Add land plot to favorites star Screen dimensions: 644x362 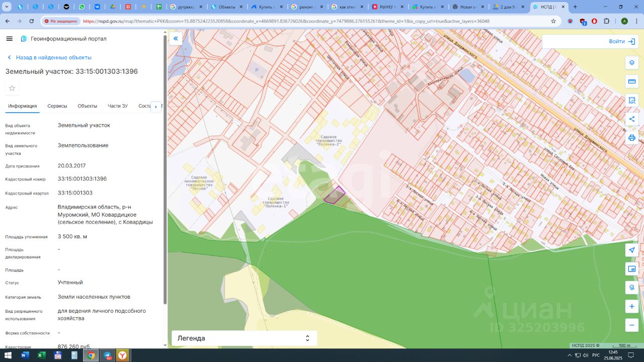point(12,88)
